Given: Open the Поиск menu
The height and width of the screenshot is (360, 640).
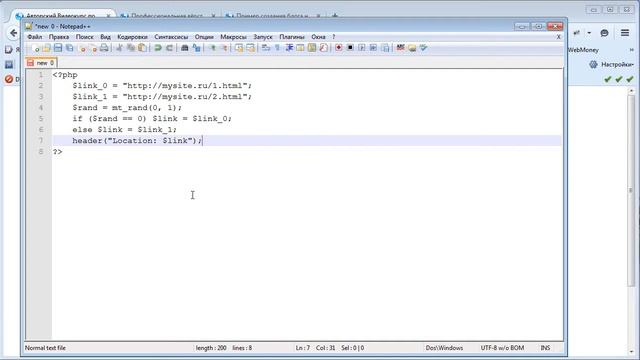Looking at the screenshot, I should tap(84, 37).
